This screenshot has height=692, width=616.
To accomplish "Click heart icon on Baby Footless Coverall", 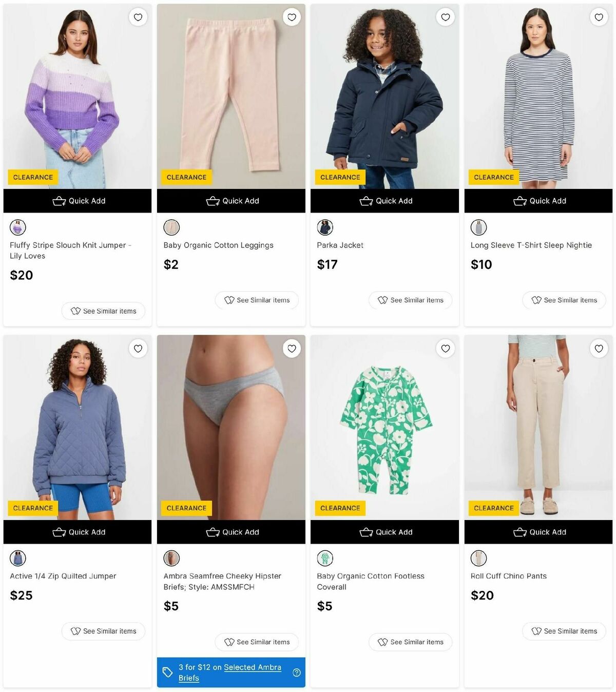I will pyautogui.click(x=446, y=349).
